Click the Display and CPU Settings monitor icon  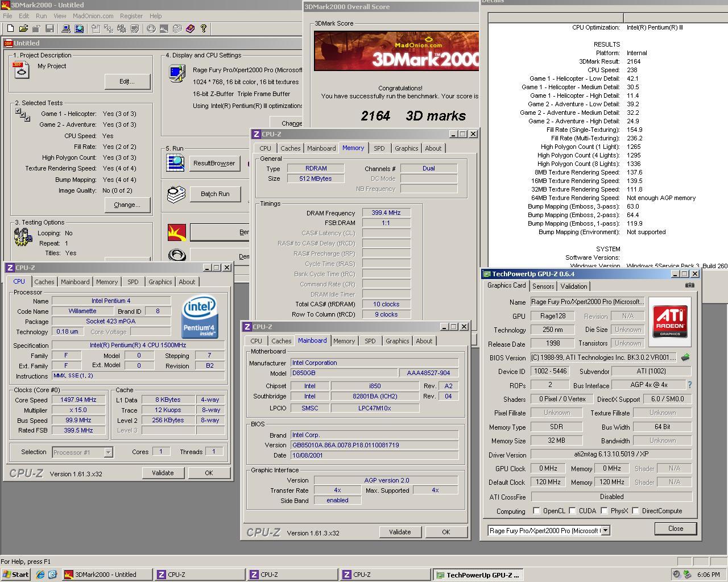click(x=177, y=73)
